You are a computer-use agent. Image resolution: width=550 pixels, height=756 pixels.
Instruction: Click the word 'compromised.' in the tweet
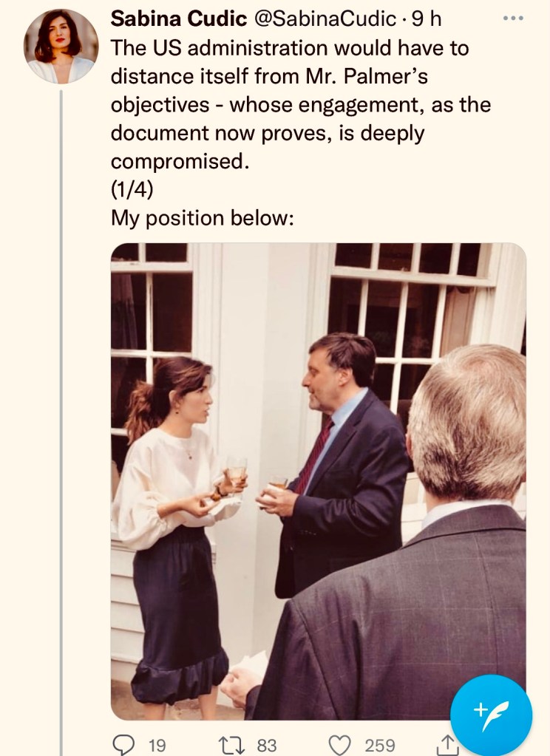point(180,161)
